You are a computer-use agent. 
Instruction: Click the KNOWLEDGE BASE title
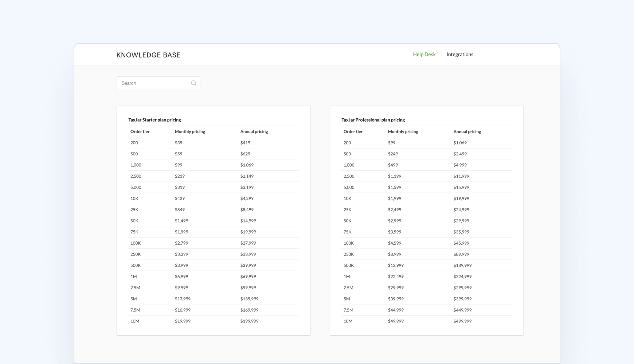point(148,55)
